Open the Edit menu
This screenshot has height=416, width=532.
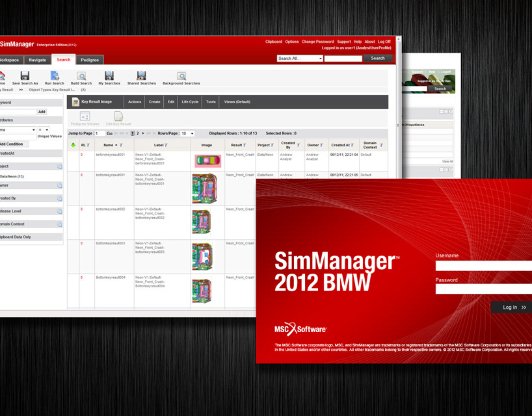point(171,101)
